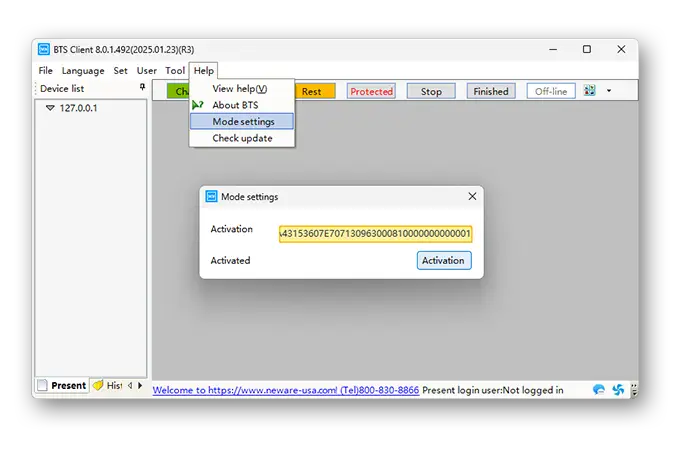Screen dimensions: 683x450
Task: Click View help(V) menu entry
Action: (242, 88)
